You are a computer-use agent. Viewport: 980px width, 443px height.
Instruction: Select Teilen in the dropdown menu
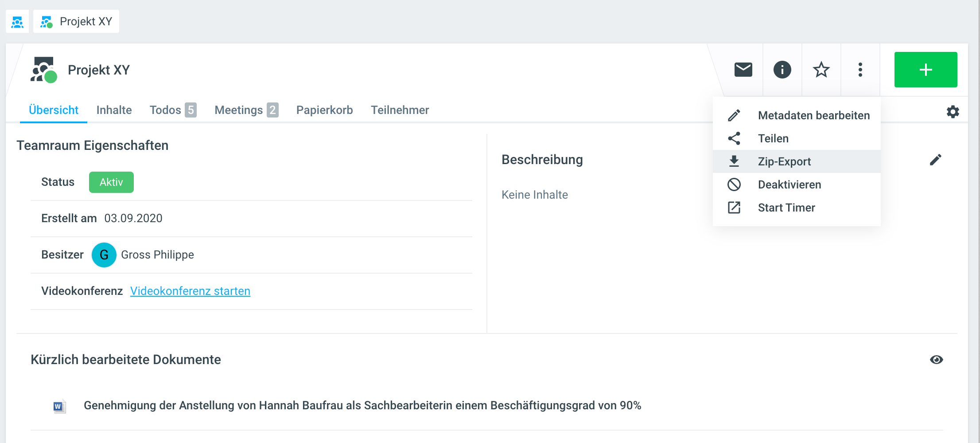tap(773, 138)
